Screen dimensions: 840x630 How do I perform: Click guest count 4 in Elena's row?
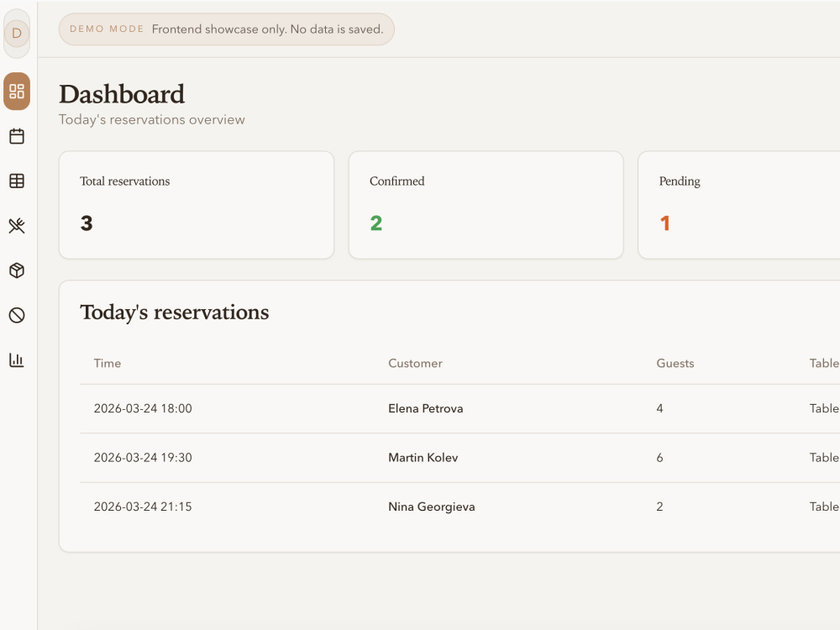(x=659, y=408)
